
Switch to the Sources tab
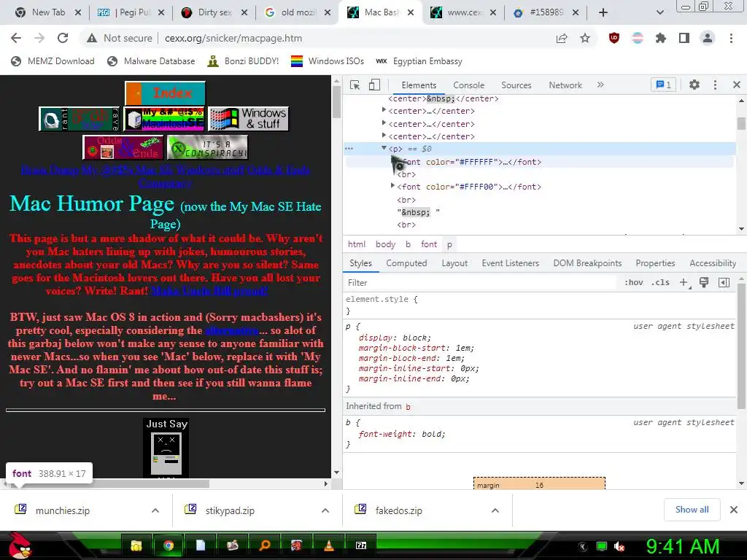(x=516, y=85)
